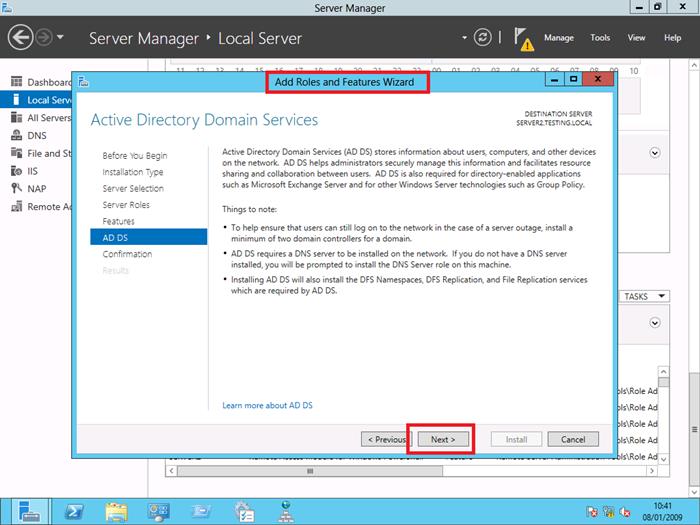Click the Cancel button in the wizard
Image resolution: width=700 pixels, height=525 pixels.
point(573,439)
